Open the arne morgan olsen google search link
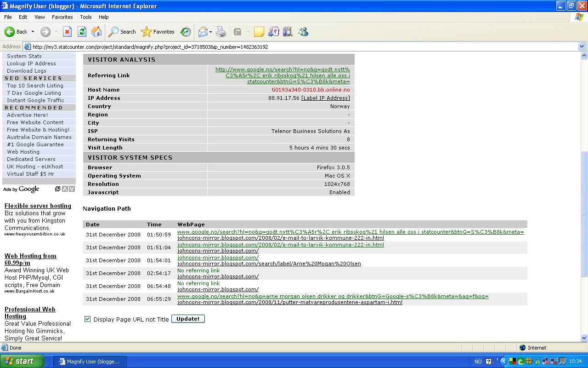This screenshot has height=368, width=588. 333,296
